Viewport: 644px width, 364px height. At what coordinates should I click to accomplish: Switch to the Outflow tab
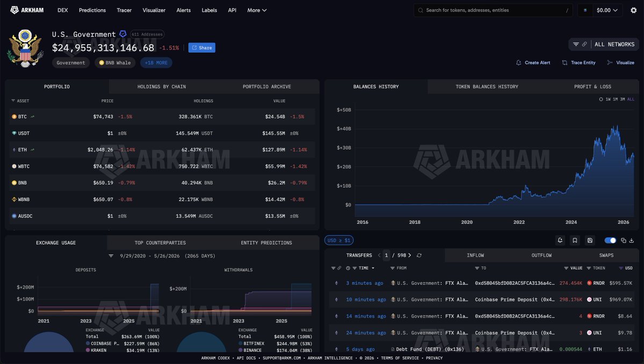point(541,255)
